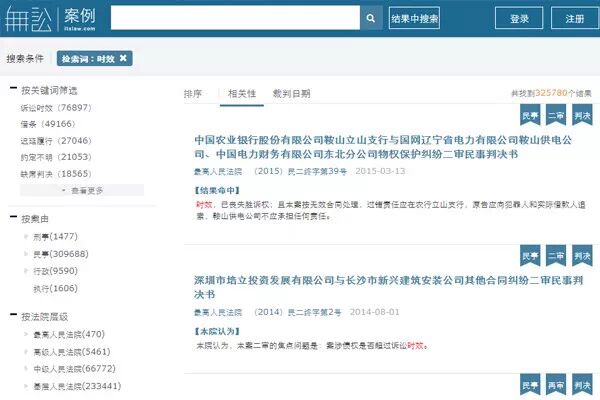Sort results by 相关性 tab
This screenshot has height=400, width=600.
[x=241, y=93]
